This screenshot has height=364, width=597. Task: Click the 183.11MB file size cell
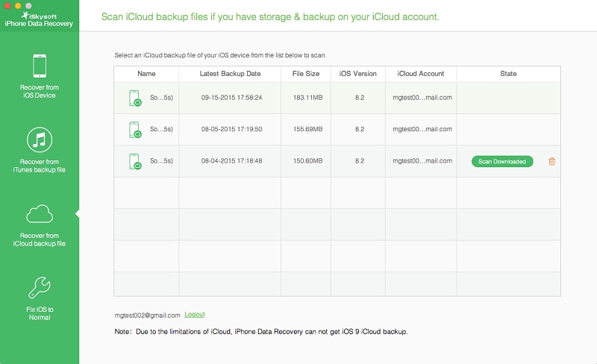(x=307, y=98)
